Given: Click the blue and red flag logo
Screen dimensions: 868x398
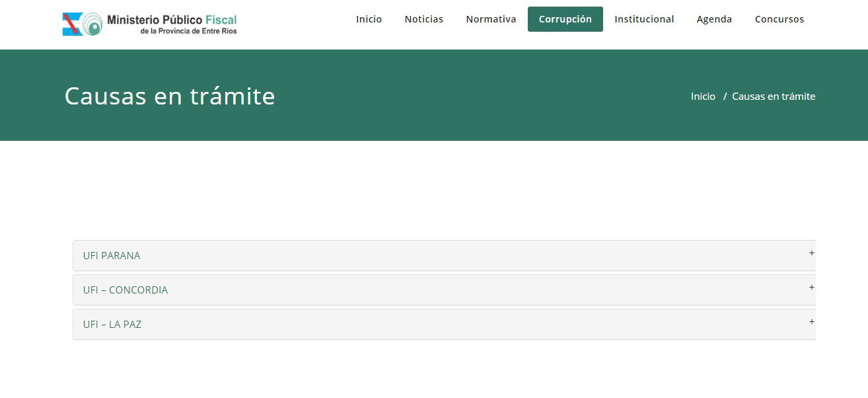Looking at the screenshot, I should tap(72, 24).
